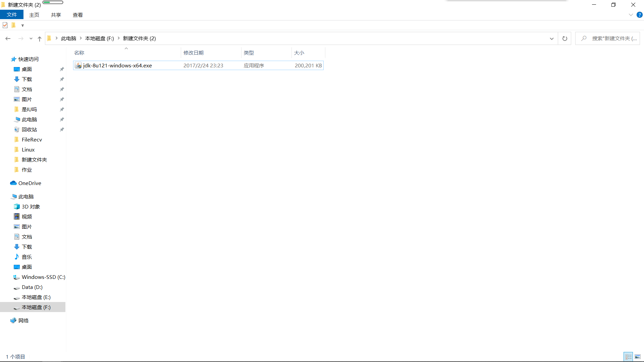644x362 pixels.
Task: Open 文档 under quick access
Action: pos(27,89)
